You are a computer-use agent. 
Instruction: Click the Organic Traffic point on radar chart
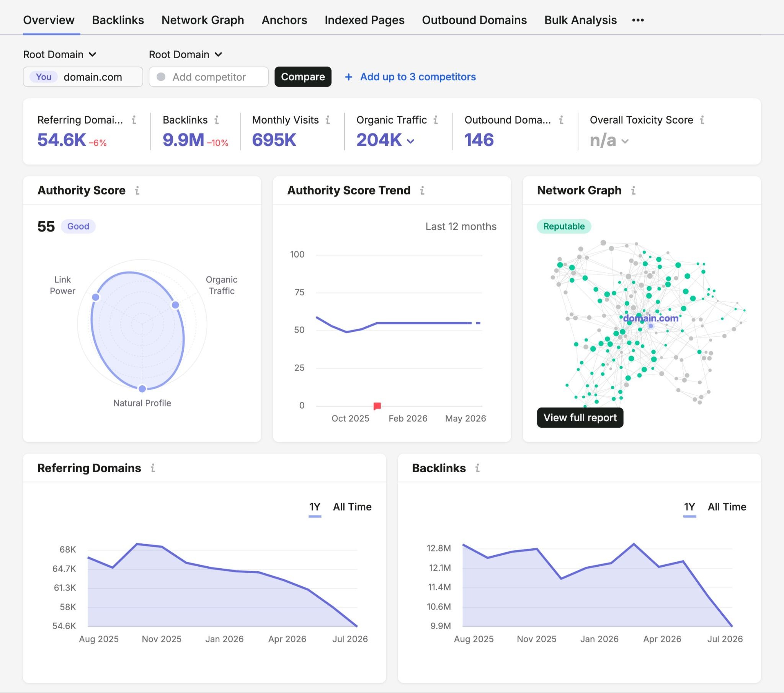click(x=175, y=305)
